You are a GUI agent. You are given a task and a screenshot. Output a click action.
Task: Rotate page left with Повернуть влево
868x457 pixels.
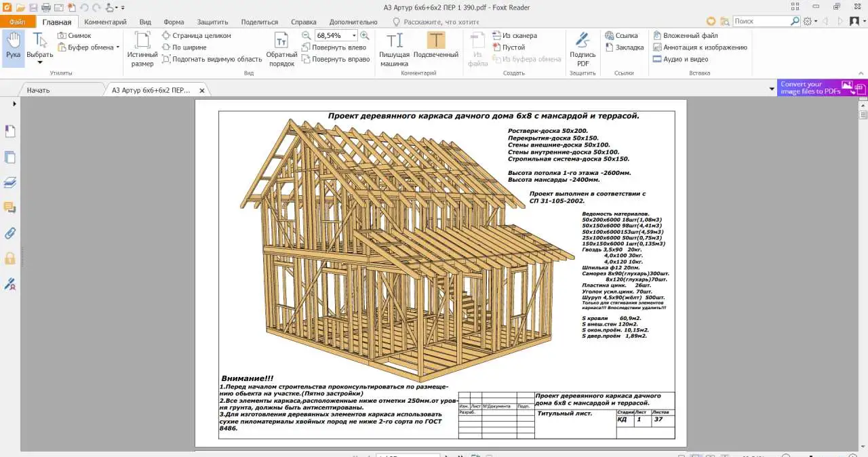point(334,47)
